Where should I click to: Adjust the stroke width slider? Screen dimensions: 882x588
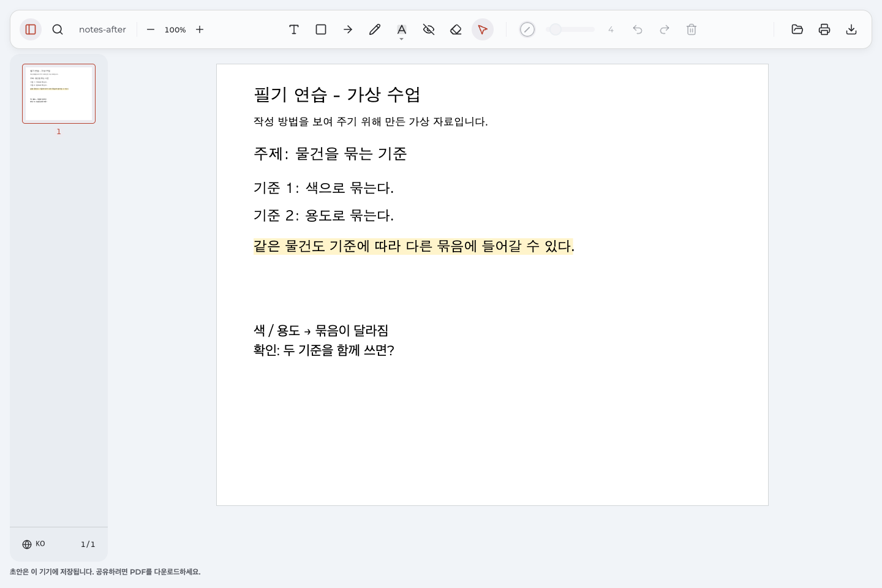point(570,29)
